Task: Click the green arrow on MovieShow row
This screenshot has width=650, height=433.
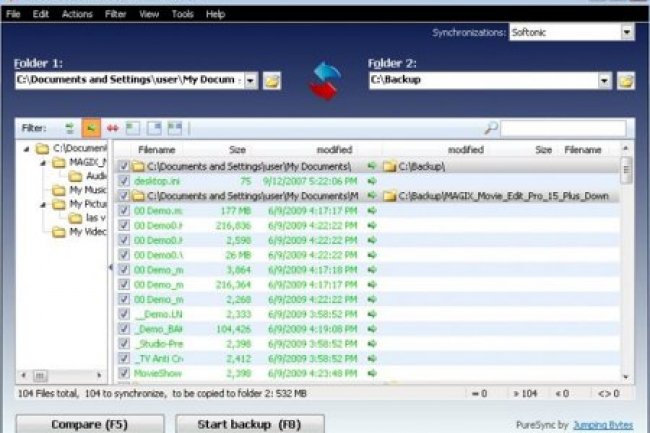Action: [372, 373]
